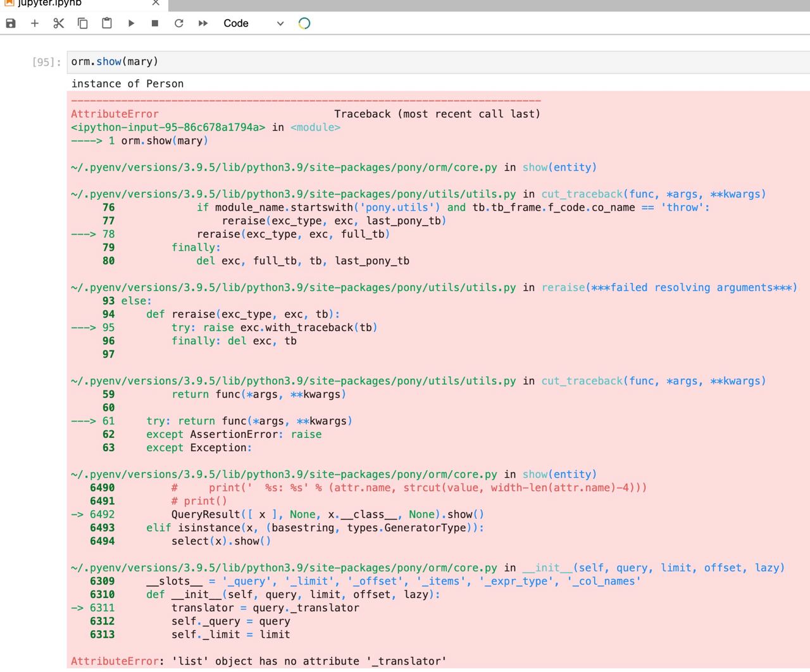Insert a new cell with the plus icon
Image resolution: width=810 pixels, height=672 pixels.
[35, 23]
